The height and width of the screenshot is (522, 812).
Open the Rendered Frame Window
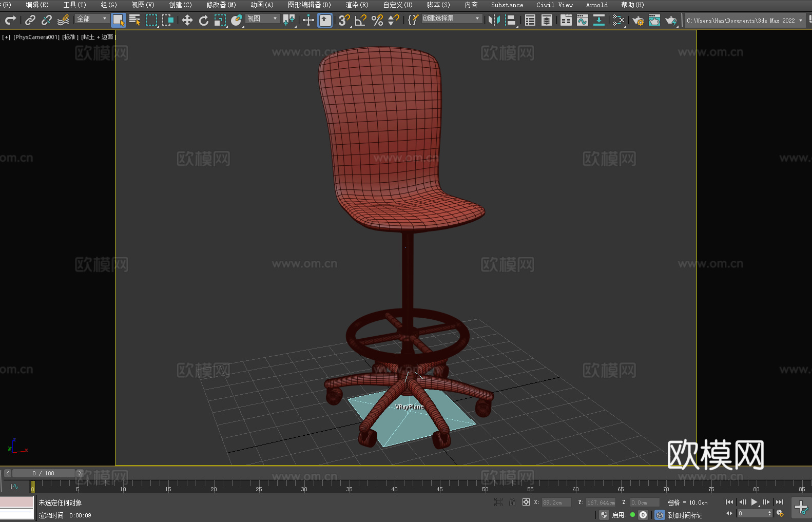coord(654,20)
